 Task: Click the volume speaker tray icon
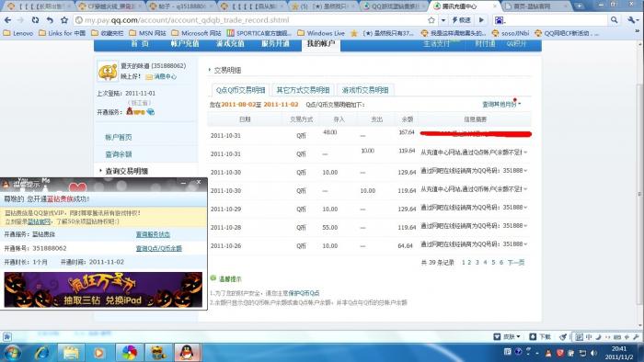click(593, 353)
